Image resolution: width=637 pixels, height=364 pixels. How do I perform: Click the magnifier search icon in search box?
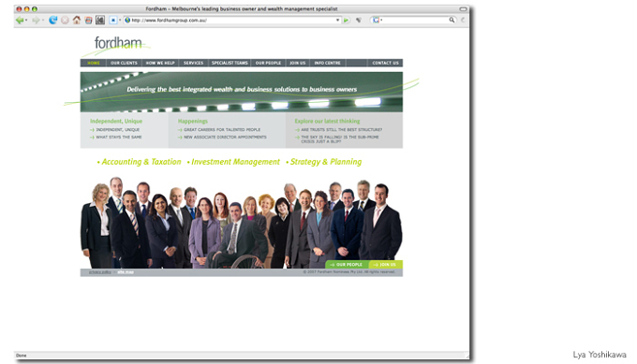(452, 20)
